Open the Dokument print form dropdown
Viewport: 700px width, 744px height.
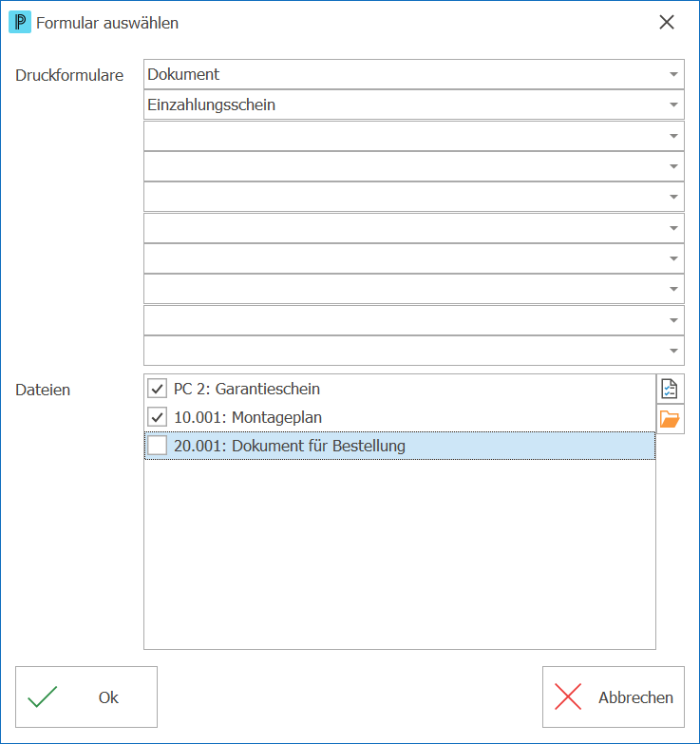pos(673,74)
